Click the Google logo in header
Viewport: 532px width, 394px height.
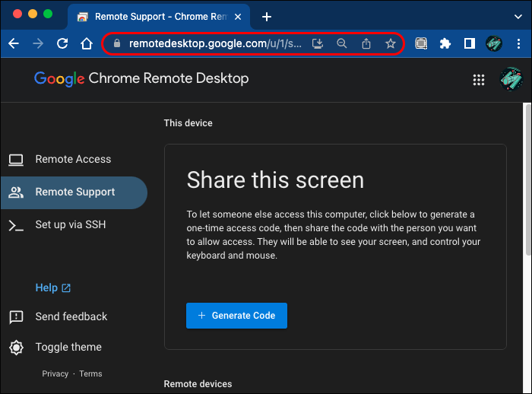click(59, 79)
